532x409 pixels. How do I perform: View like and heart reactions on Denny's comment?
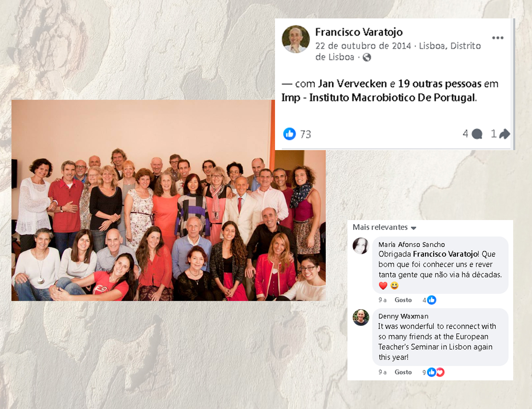[433, 372]
